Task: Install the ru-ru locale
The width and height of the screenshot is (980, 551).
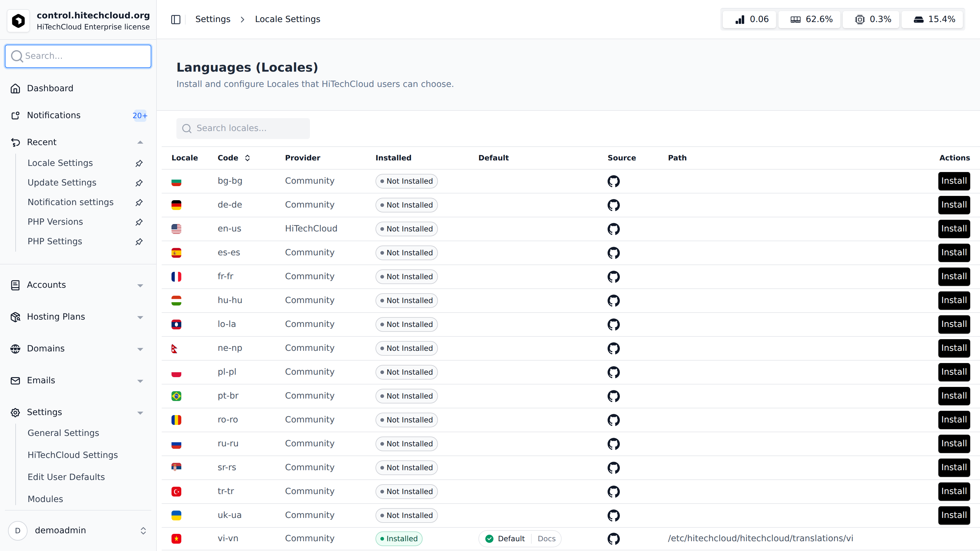Action: pos(954,443)
